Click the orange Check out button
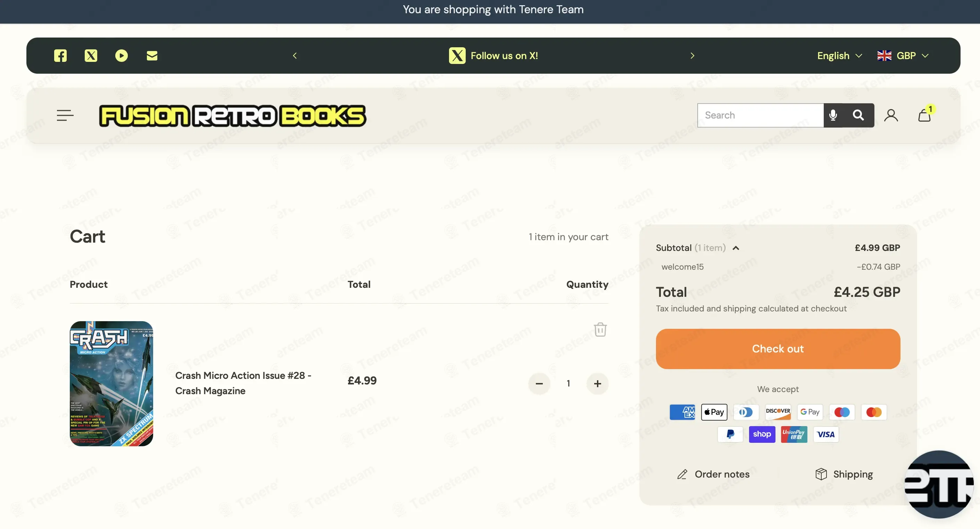Image resolution: width=980 pixels, height=529 pixels. pyautogui.click(x=778, y=349)
